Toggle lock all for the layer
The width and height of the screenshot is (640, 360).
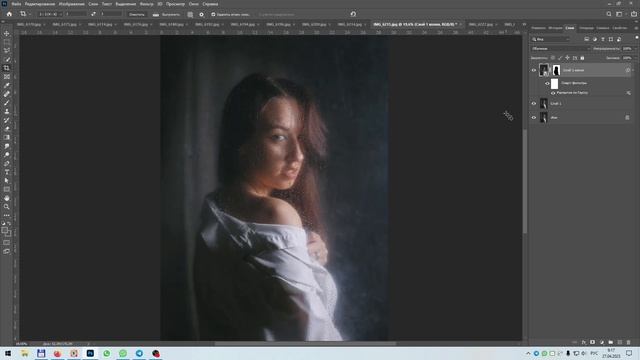click(582, 58)
